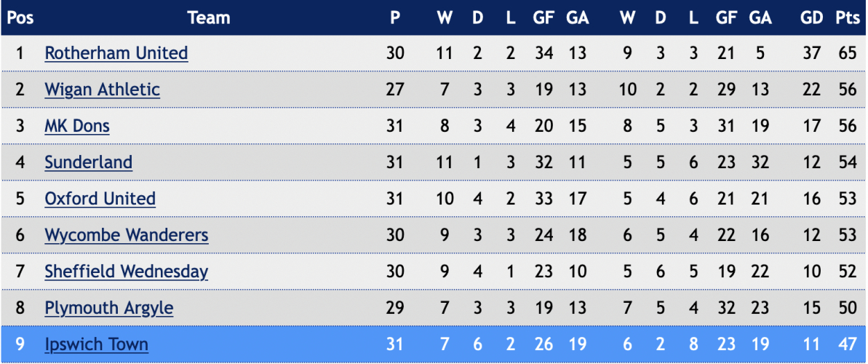Visit the Oxford United link
This screenshot has height=364, width=868.
point(100,198)
